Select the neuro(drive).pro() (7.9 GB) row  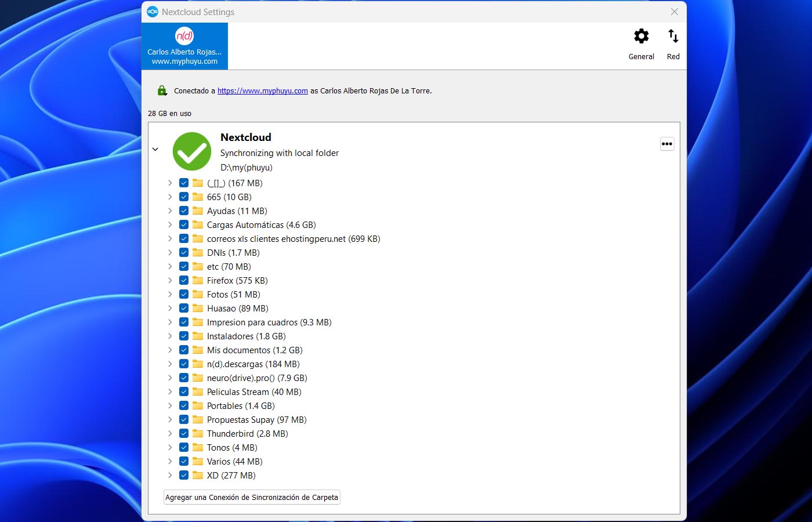(257, 378)
